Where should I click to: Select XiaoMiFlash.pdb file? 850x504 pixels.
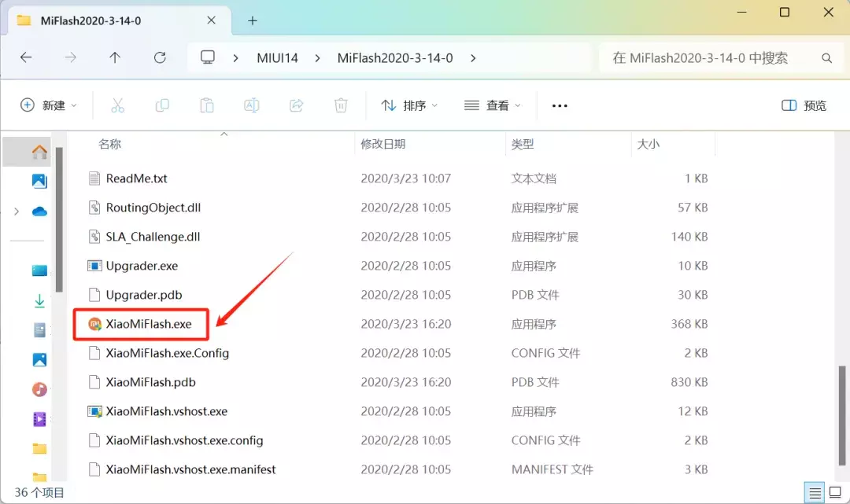tap(150, 382)
